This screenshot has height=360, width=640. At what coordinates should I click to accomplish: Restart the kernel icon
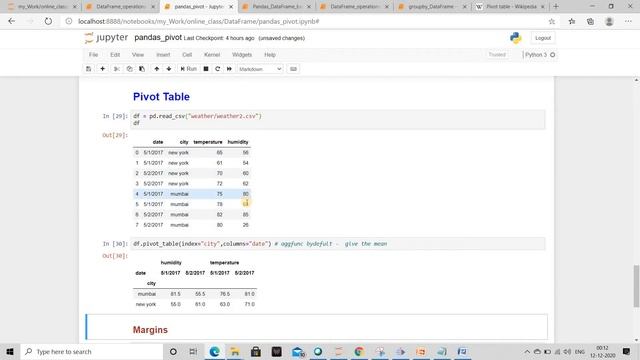pyautogui.click(x=218, y=69)
